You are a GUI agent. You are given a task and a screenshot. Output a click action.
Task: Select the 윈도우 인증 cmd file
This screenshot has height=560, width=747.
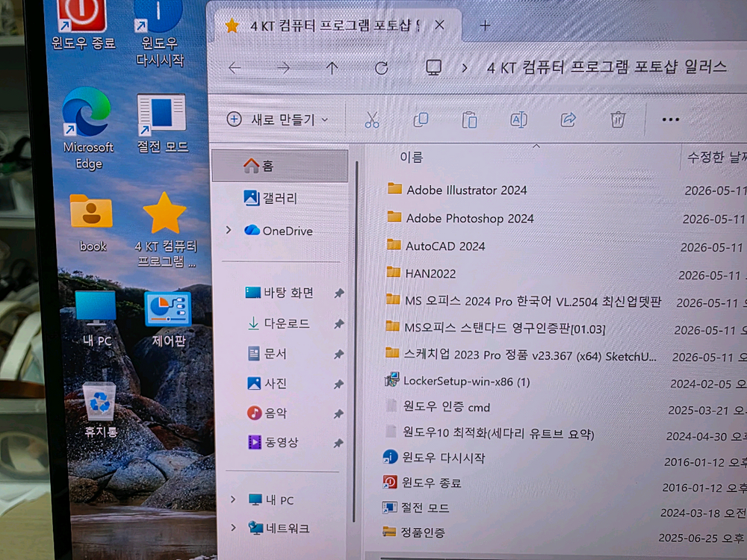pos(437,407)
